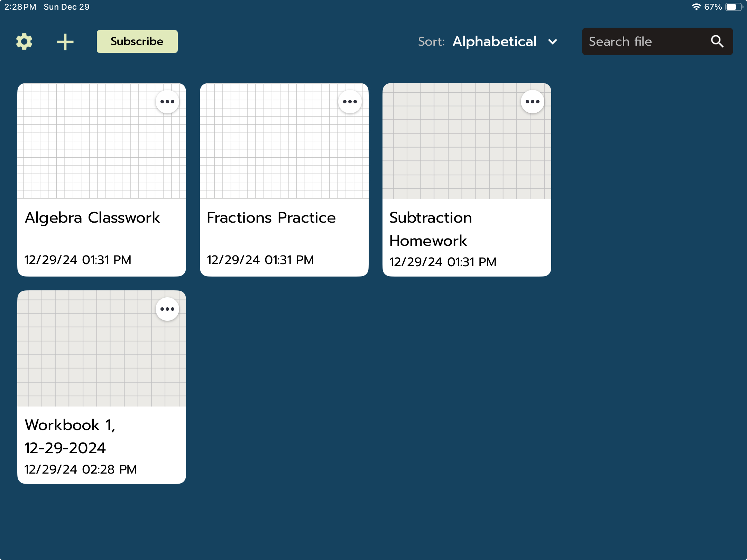The width and height of the screenshot is (747, 560).
Task: Select the Subtraction Homework title text
Action: click(x=431, y=229)
